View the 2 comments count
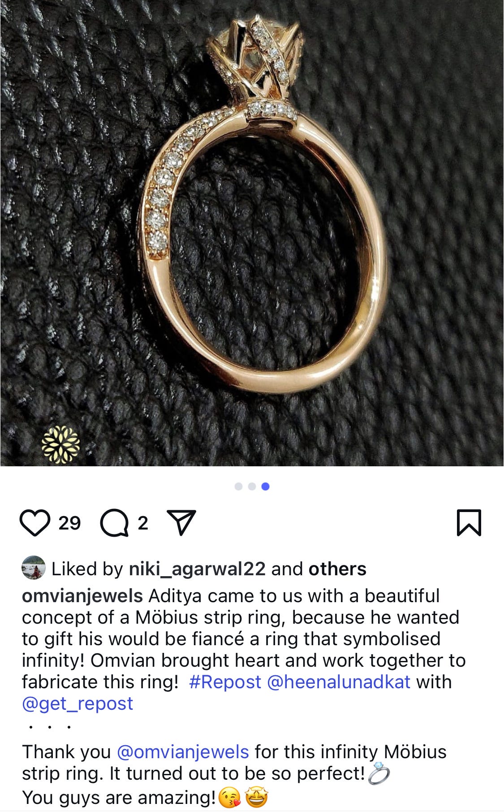504x812 pixels. coord(143,523)
